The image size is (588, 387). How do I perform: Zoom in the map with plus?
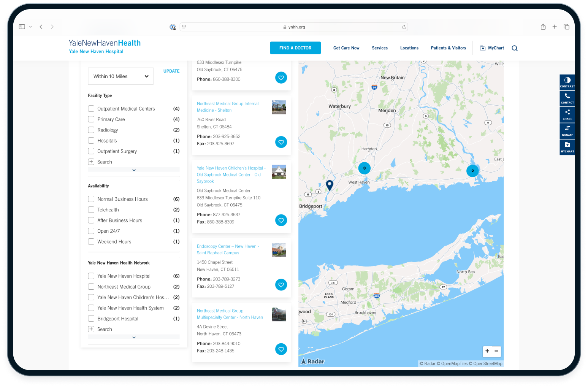tap(487, 351)
